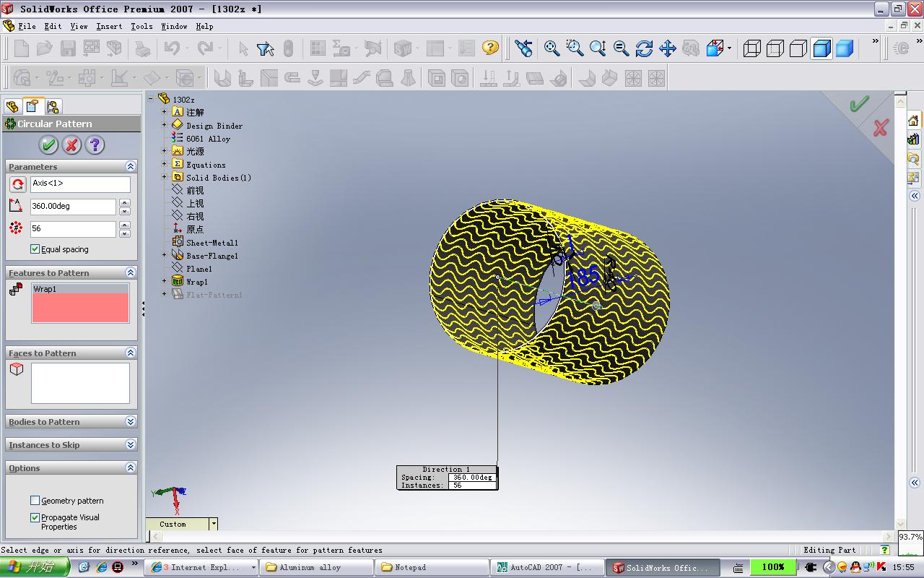Open the Window menu
Image resolution: width=924 pixels, height=578 pixels.
point(174,26)
